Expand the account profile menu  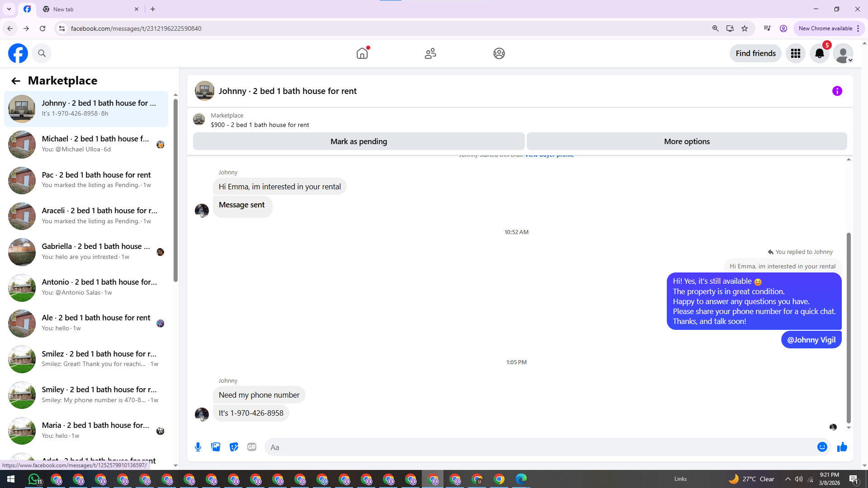pos(843,53)
